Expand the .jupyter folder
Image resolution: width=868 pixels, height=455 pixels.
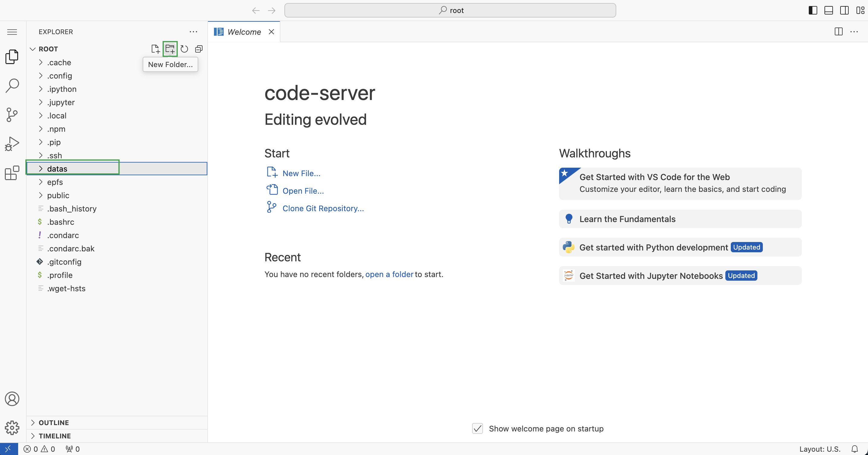point(117,102)
